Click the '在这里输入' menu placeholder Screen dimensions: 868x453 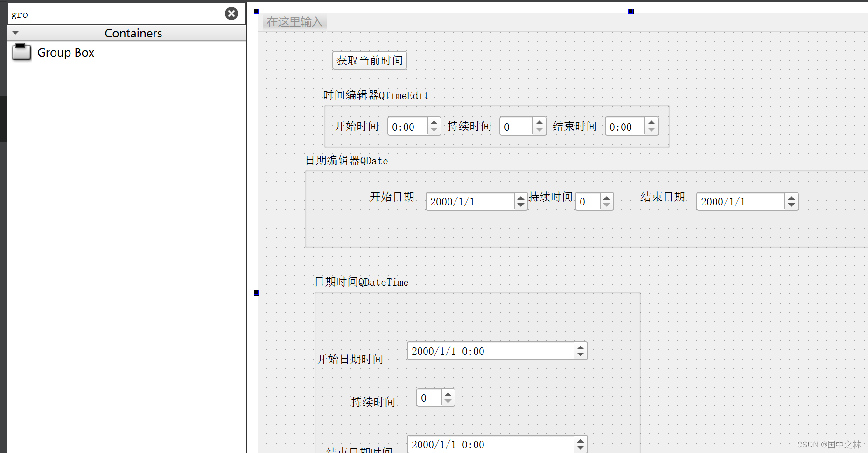(x=294, y=22)
